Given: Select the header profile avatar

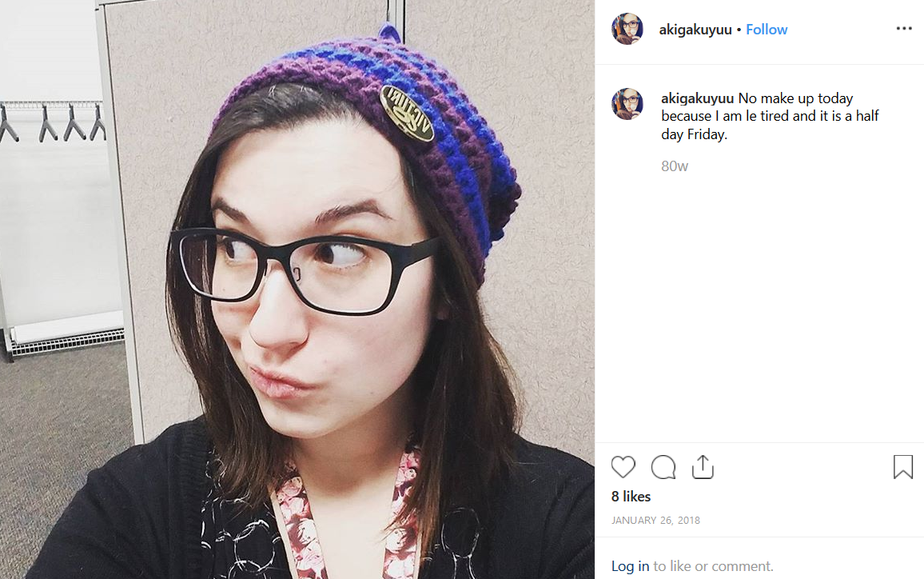Looking at the screenshot, I should tap(627, 28).
